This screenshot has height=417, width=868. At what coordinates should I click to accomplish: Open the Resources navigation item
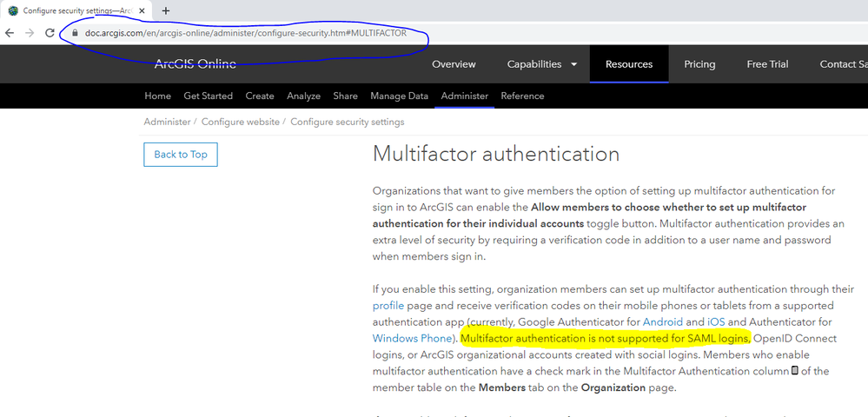(629, 64)
